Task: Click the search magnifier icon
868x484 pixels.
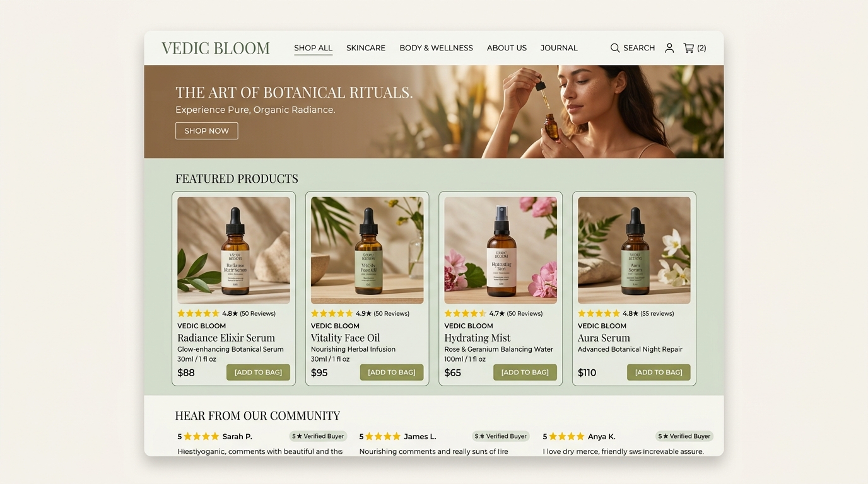Action: pyautogui.click(x=615, y=48)
